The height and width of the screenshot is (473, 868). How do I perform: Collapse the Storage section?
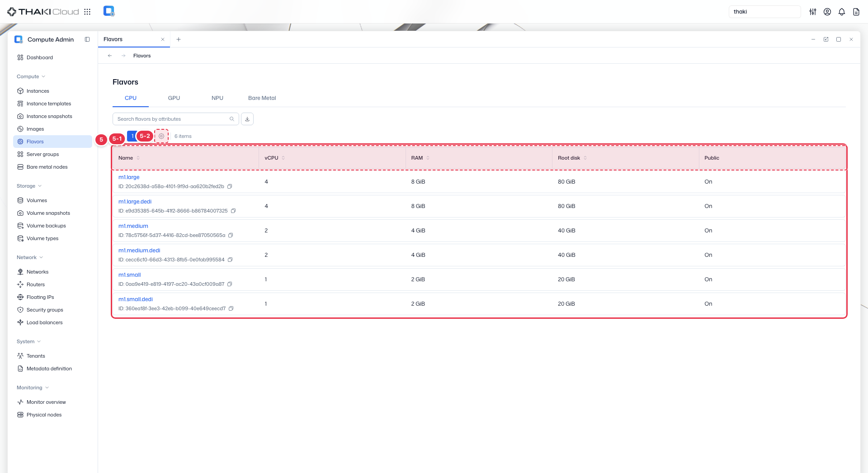pos(29,186)
